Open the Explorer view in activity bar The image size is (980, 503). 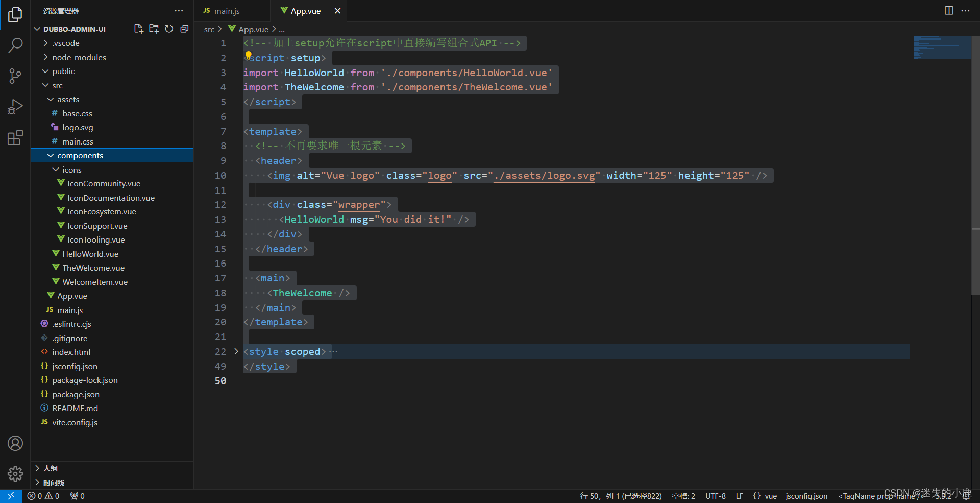(15, 15)
